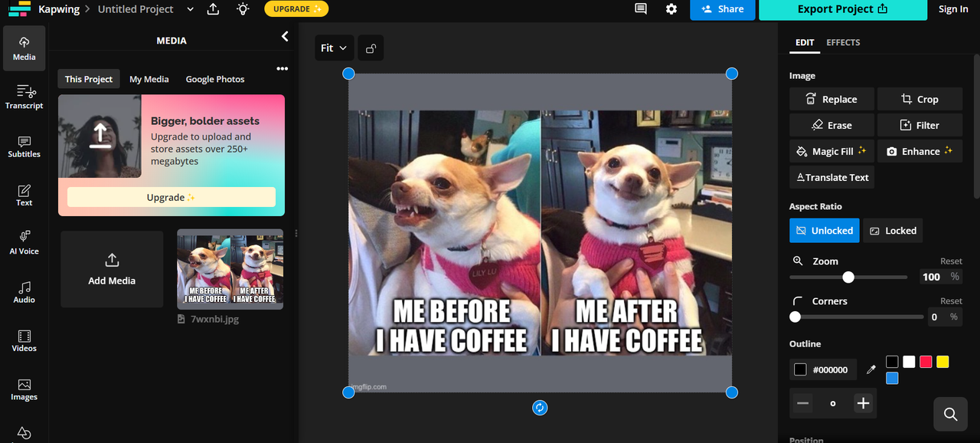The image size is (980, 443).
Task: Click the Zoom percentage input field
Action: (931, 277)
